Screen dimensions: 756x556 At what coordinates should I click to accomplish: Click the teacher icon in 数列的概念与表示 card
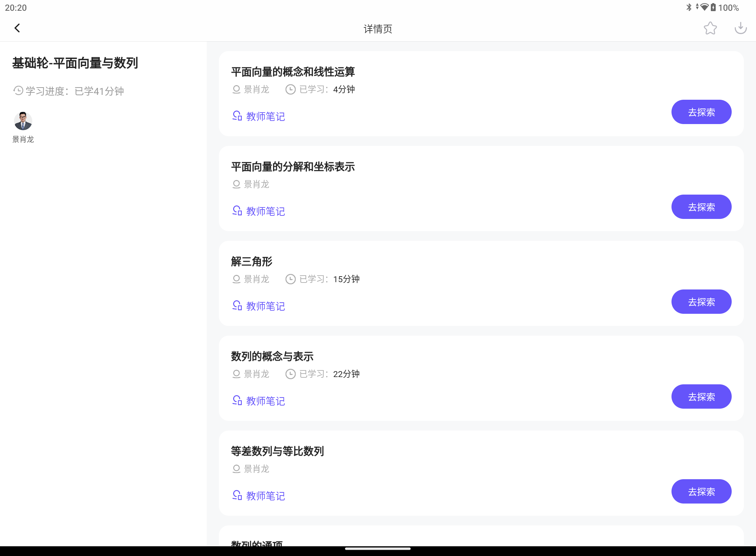click(x=237, y=374)
